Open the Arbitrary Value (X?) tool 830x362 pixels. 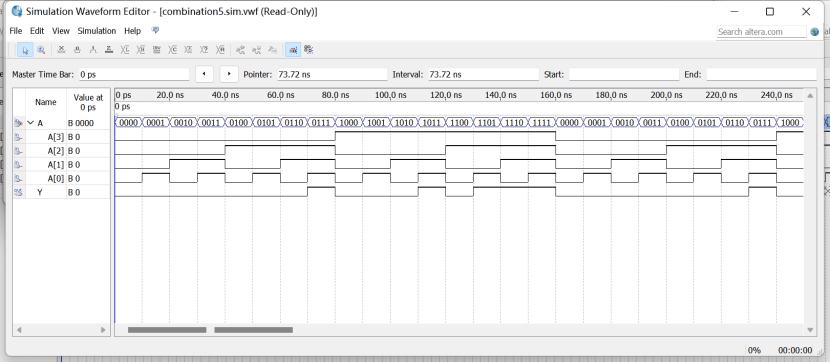[x=204, y=50]
